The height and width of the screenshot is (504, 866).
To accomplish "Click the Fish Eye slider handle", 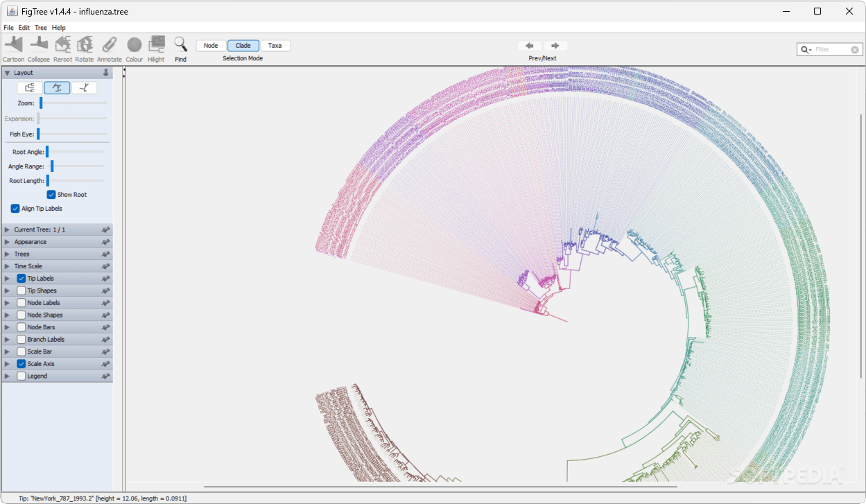I will point(38,134).
